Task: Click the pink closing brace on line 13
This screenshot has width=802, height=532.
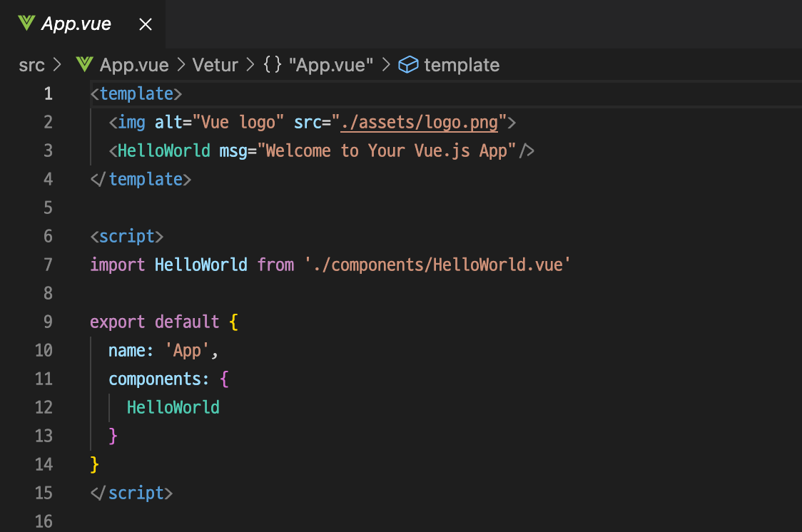Action: click(113, 436)
